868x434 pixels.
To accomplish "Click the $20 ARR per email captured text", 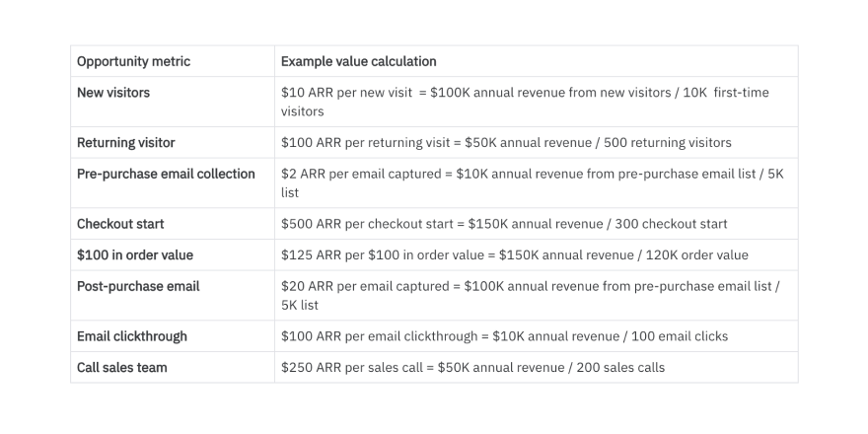I will click(531, 286).
